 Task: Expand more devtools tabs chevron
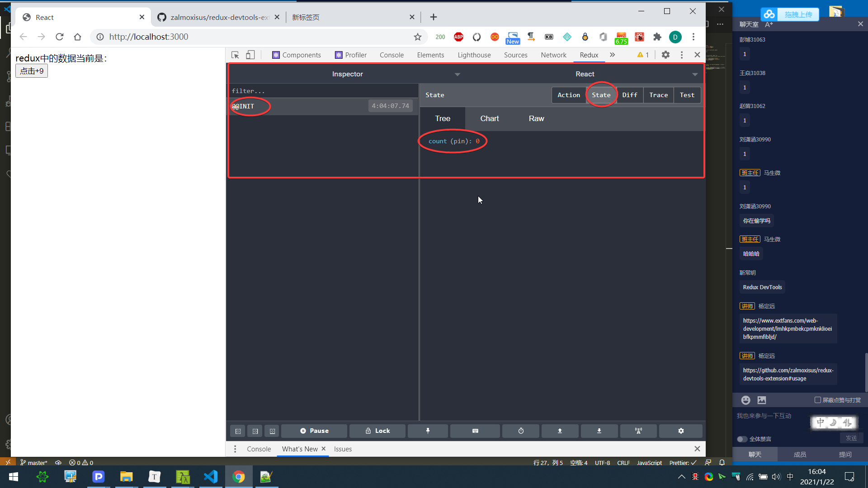613,55
